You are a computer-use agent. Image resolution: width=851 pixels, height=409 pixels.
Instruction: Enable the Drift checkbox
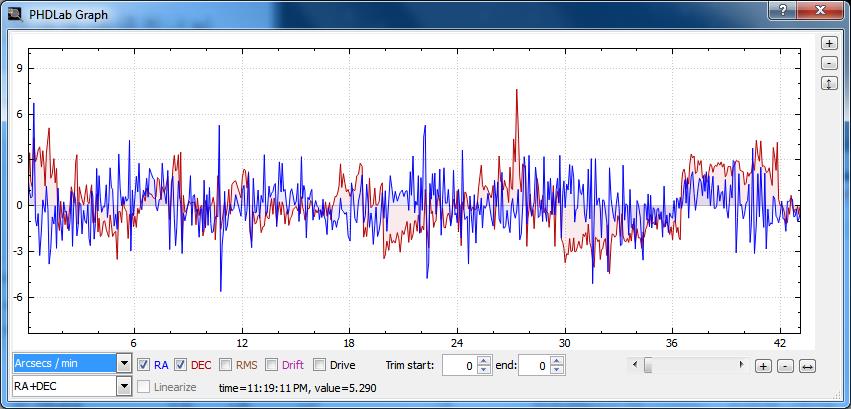(271, 365)
